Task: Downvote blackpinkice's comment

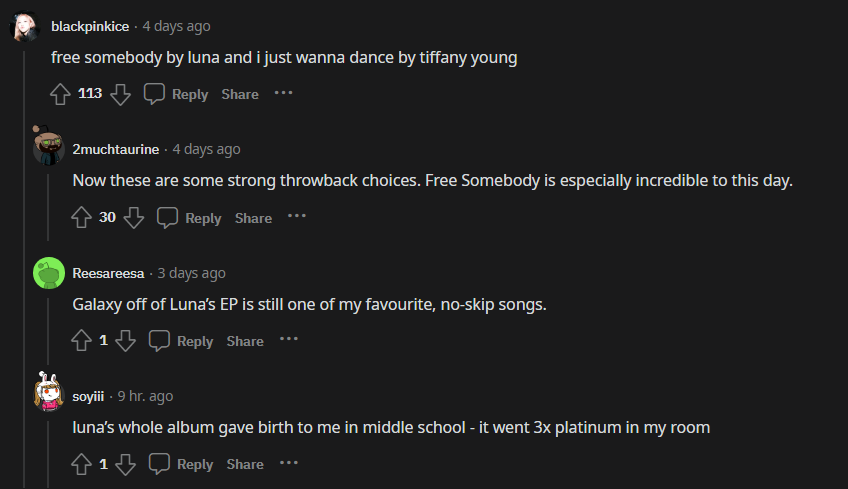Action: click(x=120, y=94)
